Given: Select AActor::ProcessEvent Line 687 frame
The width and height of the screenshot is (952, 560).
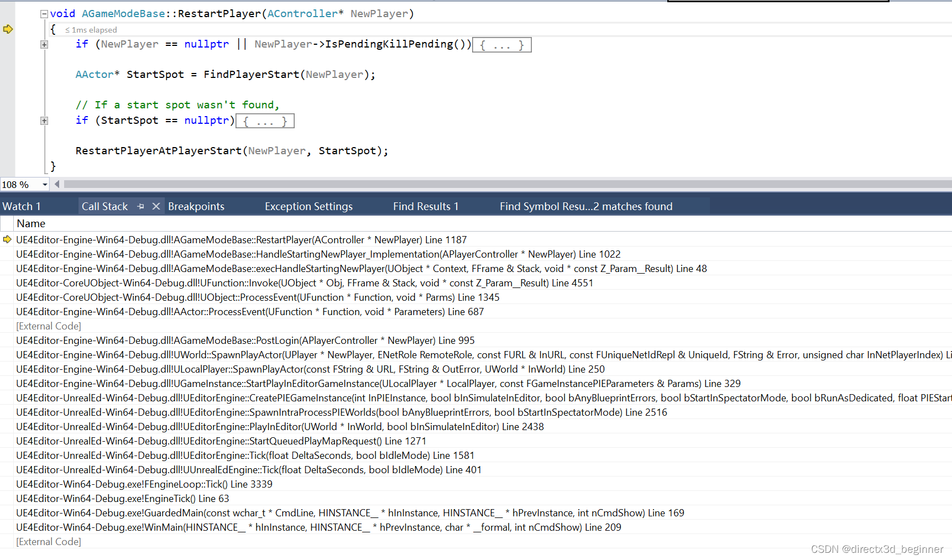Looking at the screenshot, I should pyautogui.click(x=250, y=312).
